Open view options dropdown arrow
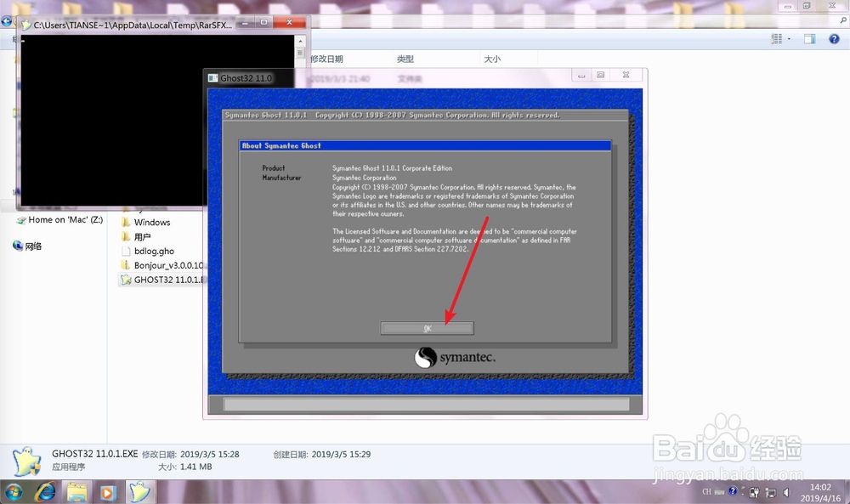Viewport: 850px width, 504px height. [x=790, y=39]
